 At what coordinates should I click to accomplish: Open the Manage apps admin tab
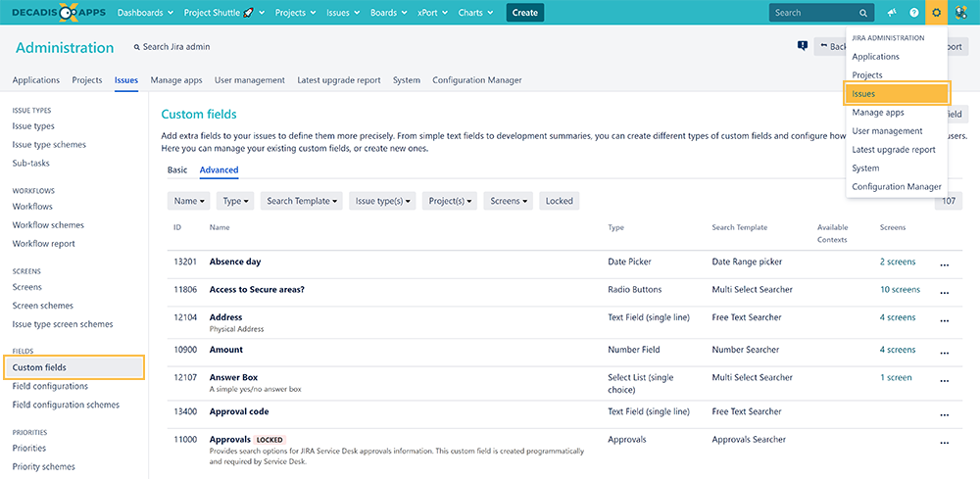pyautogui.click(x=176, y=80)
